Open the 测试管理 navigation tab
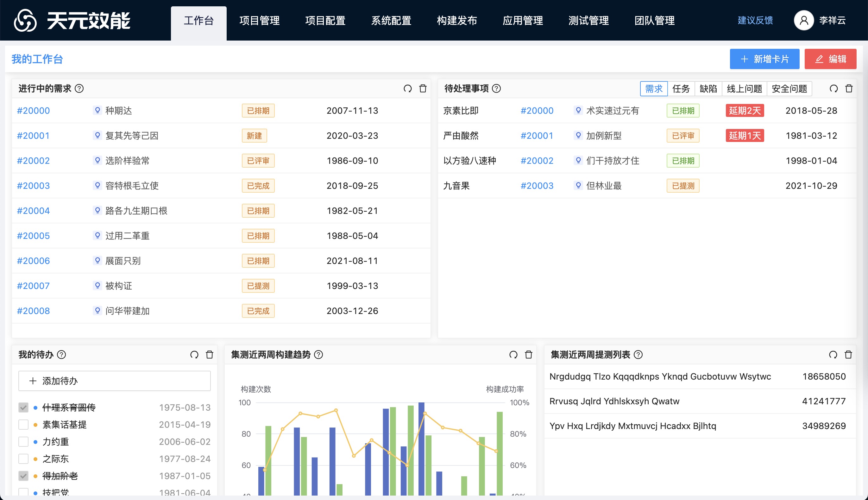This screenshot has height=500, width=868. [x=589, y=21]
